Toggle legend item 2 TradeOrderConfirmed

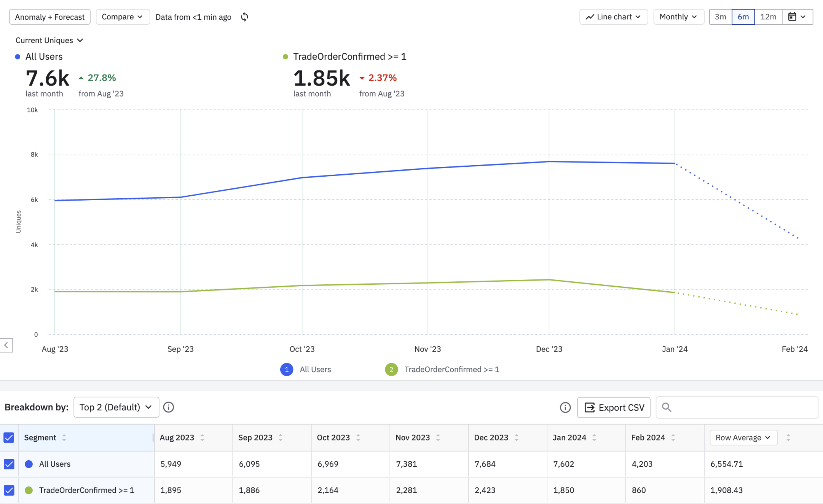442,370
